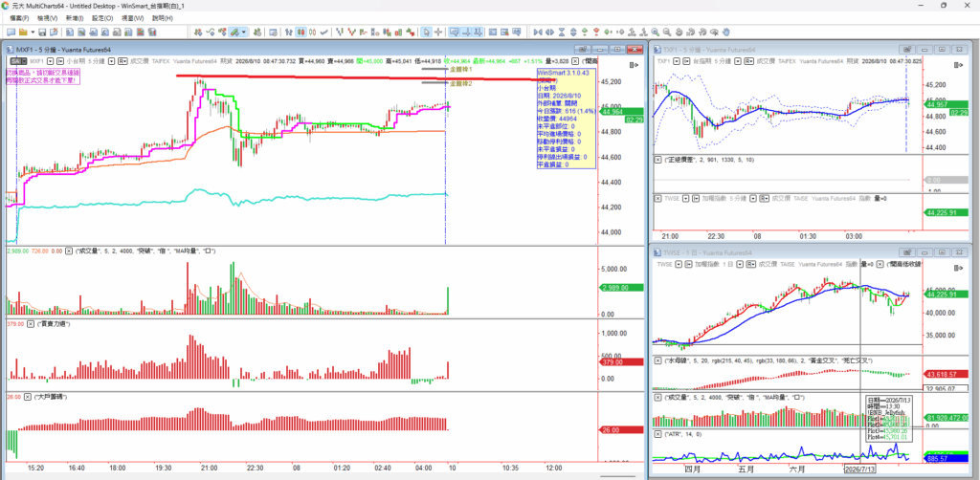Click the 2026/7/13 date marker on TWSE axis
The image size is (980, 480).
860,468
